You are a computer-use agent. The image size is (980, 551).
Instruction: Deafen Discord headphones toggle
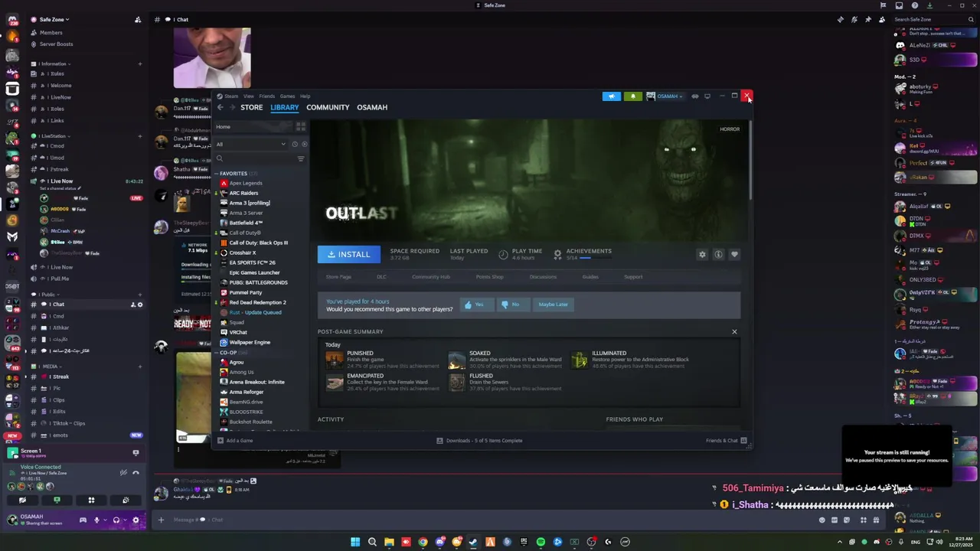click(x=116, y=520)
